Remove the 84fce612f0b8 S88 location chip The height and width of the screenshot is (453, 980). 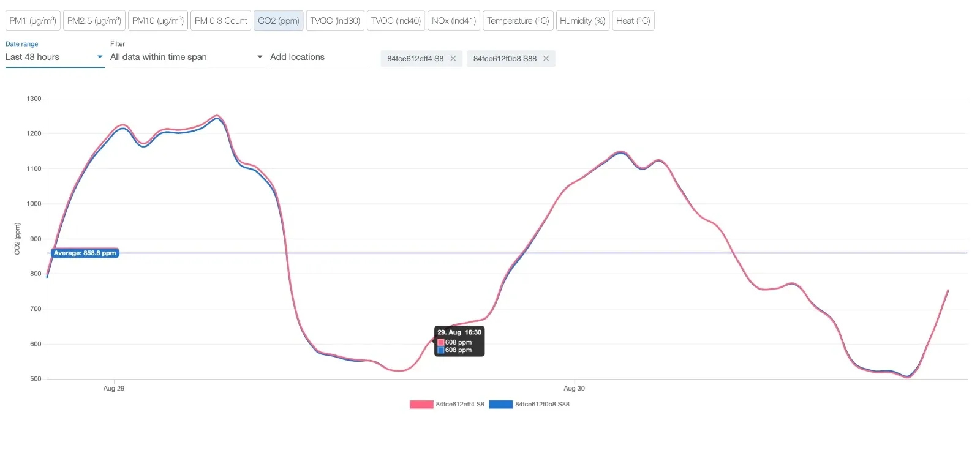[546, 59]
